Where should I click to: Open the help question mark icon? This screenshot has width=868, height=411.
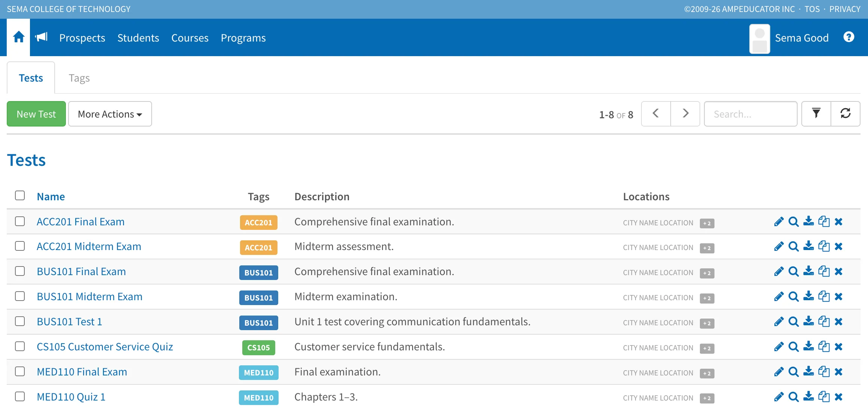point(849,37)
